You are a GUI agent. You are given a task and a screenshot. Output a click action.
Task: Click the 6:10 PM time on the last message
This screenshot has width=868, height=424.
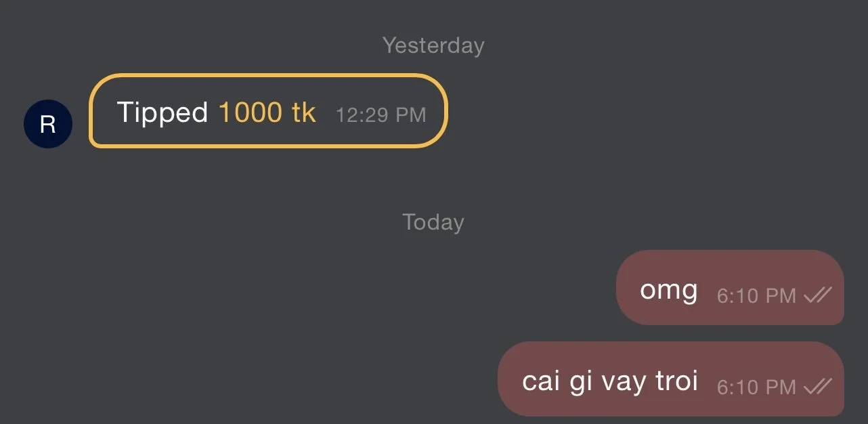tap(756, 387)
